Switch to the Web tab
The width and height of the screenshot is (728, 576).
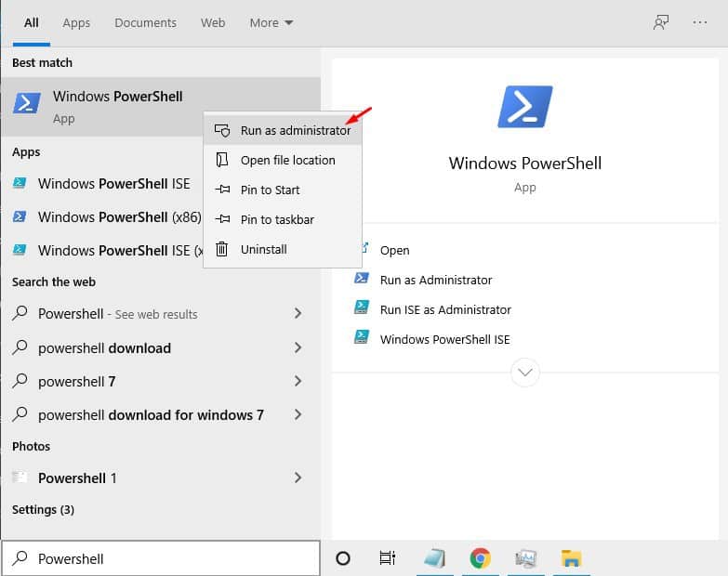pos(213,22)
